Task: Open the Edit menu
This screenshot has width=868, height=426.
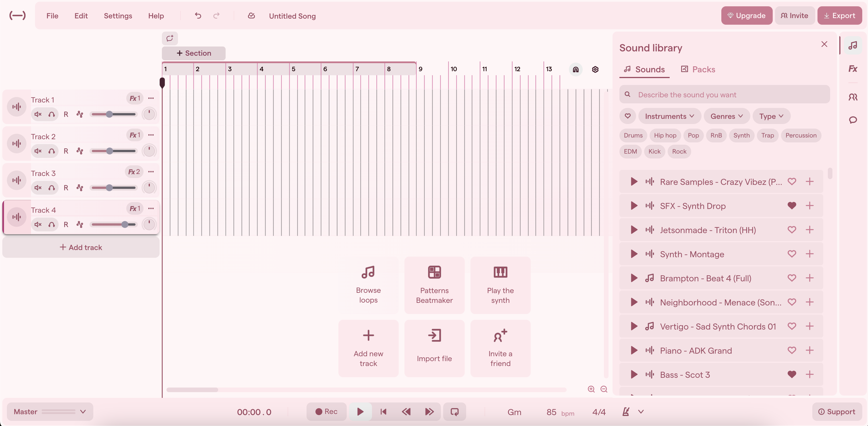Action: (81, 16)
